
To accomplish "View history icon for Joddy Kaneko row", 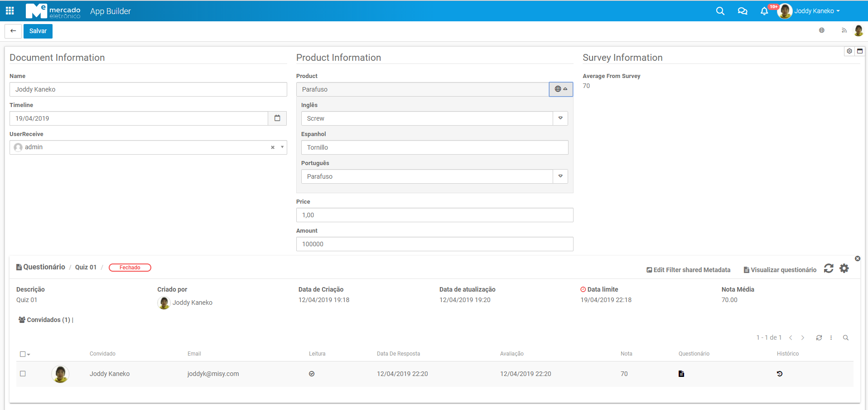I will coord(779,374).
